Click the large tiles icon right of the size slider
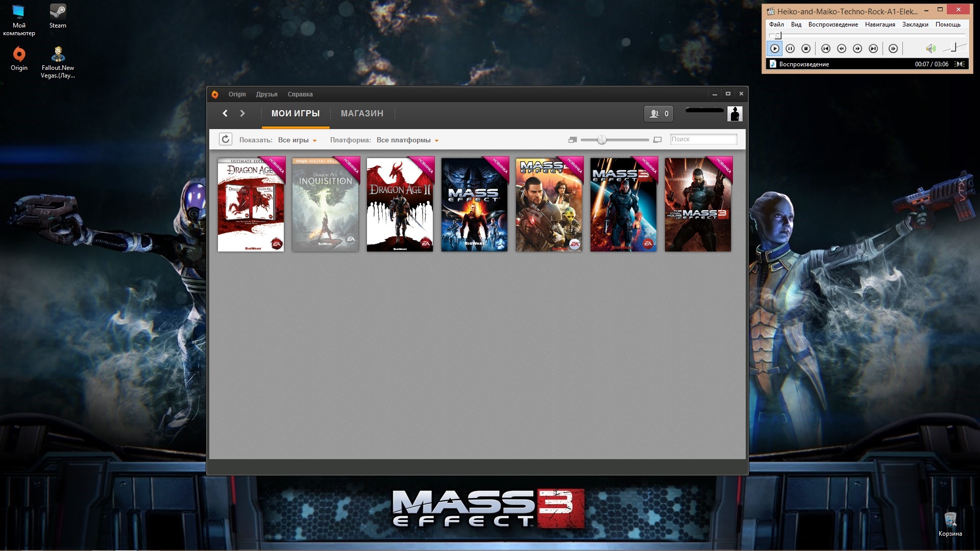Screen dimensions: 980x551 click(x=657, y=140)
